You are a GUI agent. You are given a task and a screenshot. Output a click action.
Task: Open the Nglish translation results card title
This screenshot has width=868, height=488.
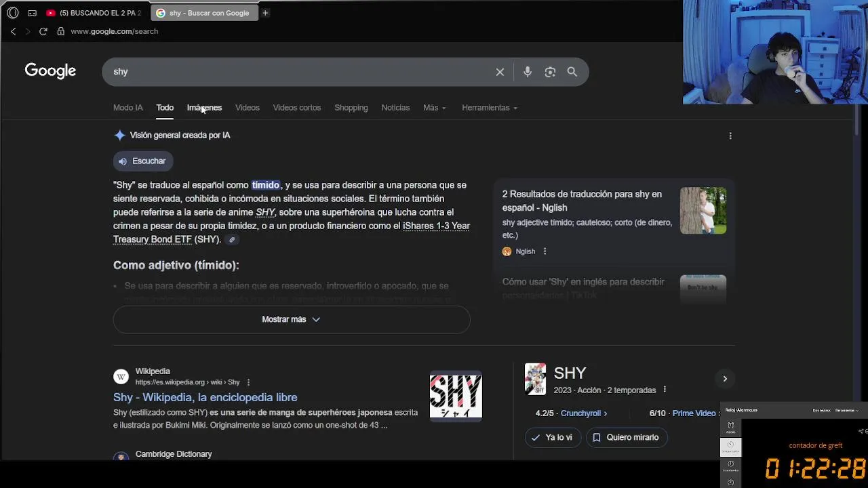[x=582, y=201]
